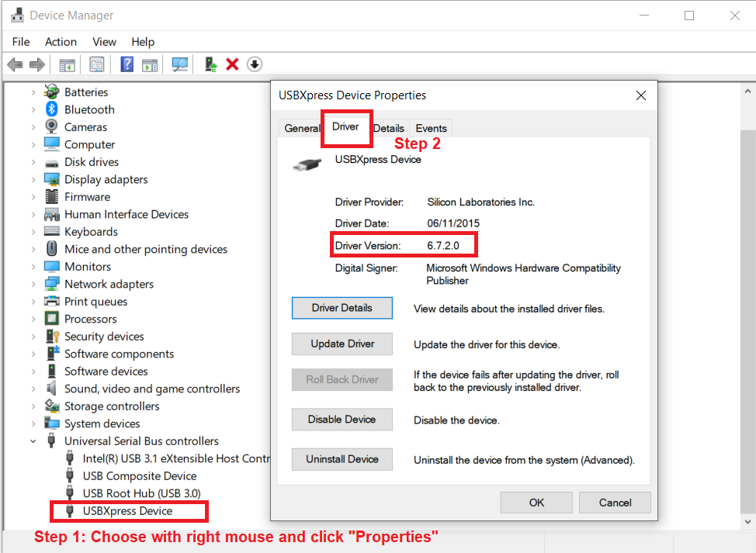Screen dimensions: 756x553
Task: Click Scan for hardware changes toolbar icon
Action: tap(180, 64)
